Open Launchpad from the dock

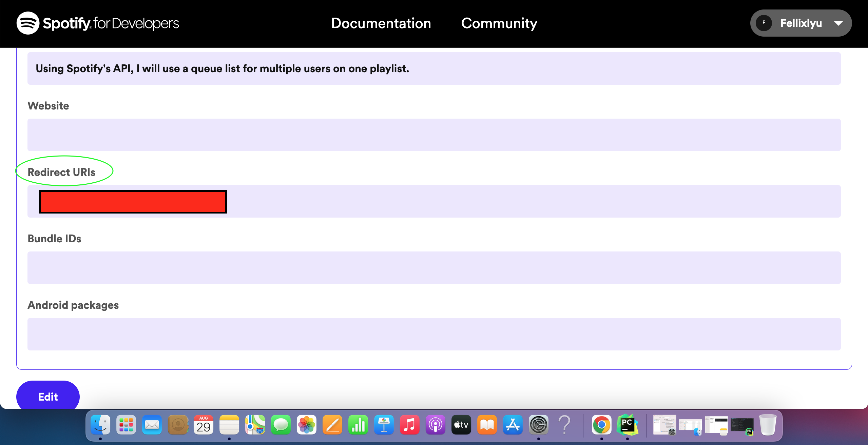pos(126,425)
